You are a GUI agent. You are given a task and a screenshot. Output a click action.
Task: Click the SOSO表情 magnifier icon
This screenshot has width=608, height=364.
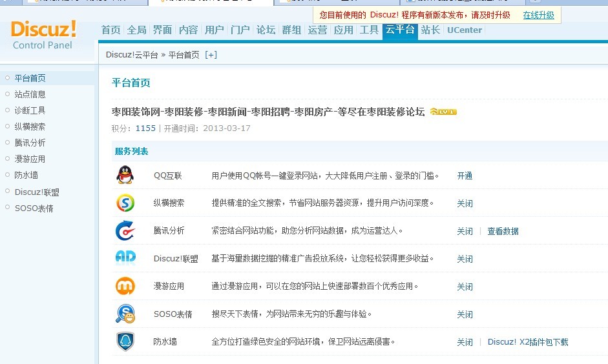coord(125,314)
